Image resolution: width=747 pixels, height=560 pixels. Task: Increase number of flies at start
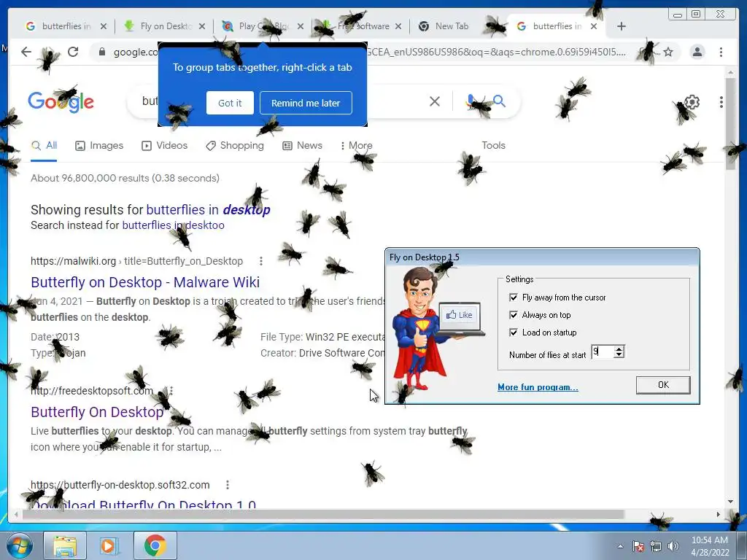point(619,349)
